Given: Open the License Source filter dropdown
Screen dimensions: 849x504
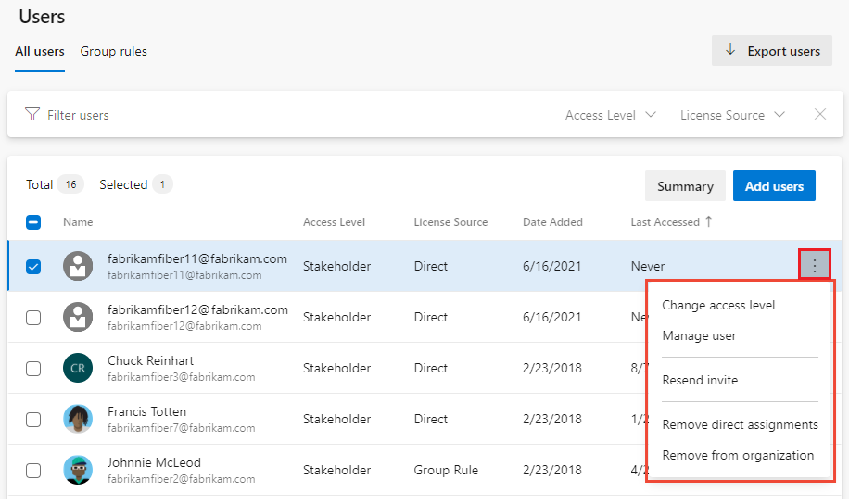Looking at the screenshot, I should point(732,115).
